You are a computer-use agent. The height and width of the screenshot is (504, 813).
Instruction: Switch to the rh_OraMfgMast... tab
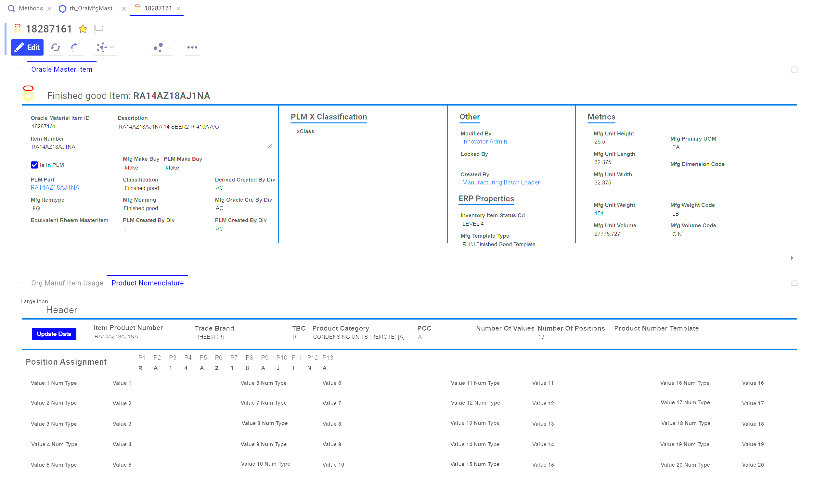[93, 8]
